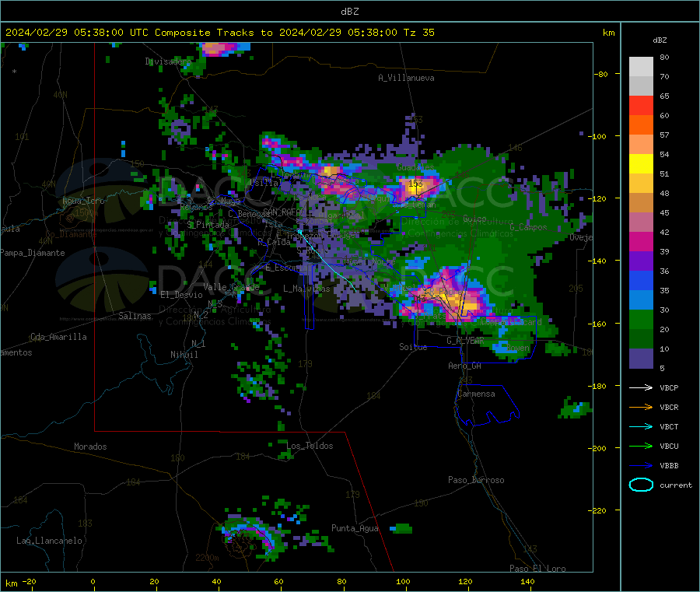The image size is (700, 592).
Task: Click the Cda_Amarilla map label
Action: click(58, 337)
